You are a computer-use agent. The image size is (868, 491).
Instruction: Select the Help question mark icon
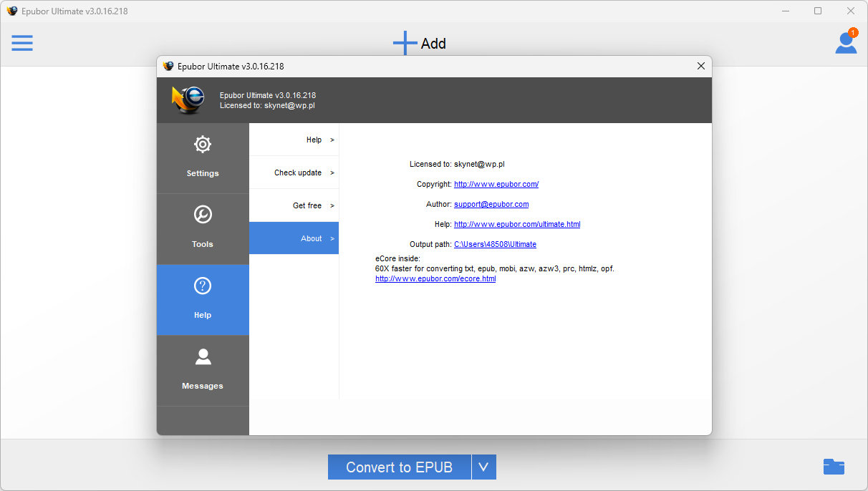203,286
